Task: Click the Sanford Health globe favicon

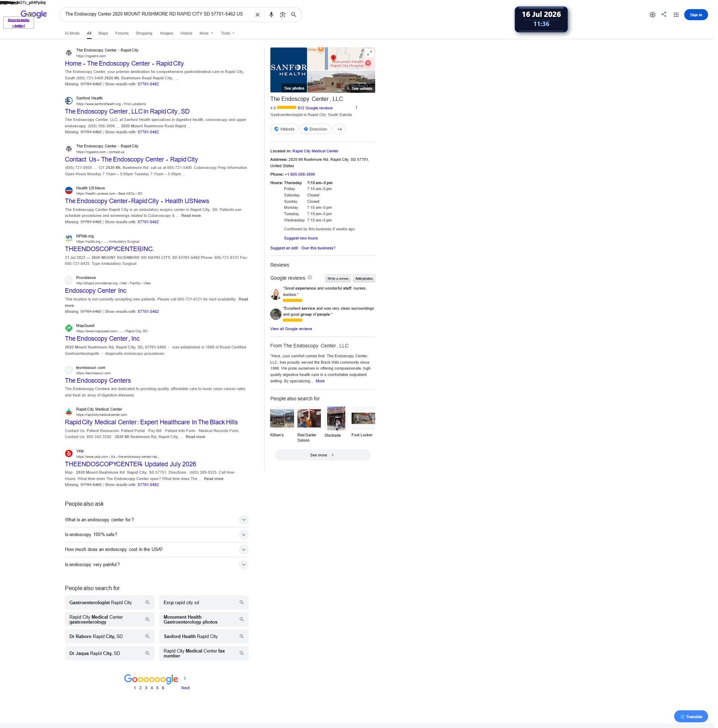Action: [68, 101]
